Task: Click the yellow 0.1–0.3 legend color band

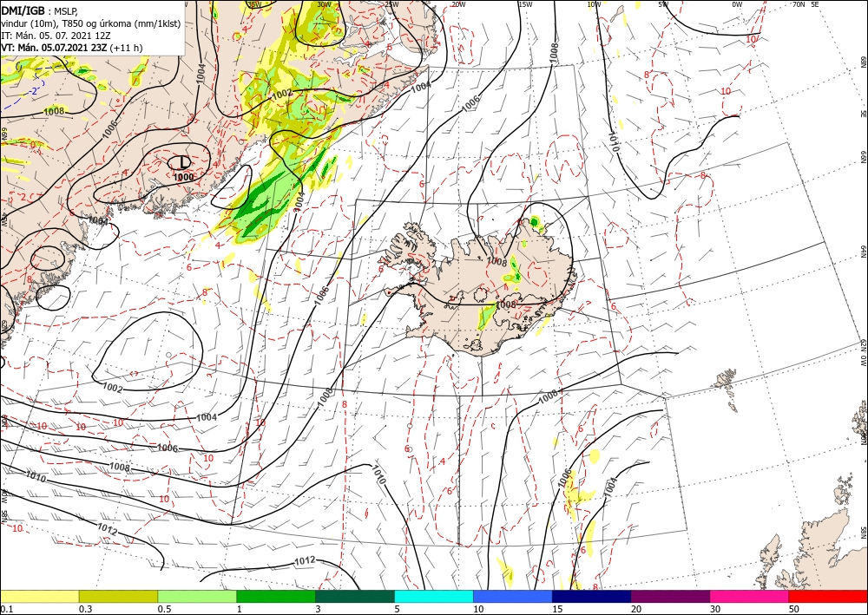Action: click(x=39, y=596)
